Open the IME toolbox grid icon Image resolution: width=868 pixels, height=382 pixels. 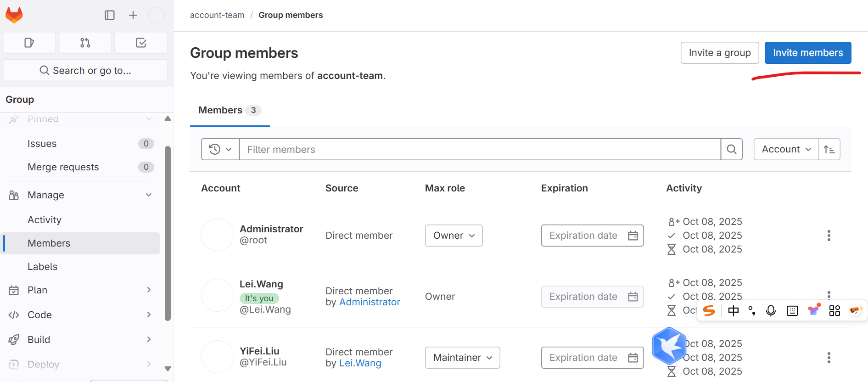[x=834, y=311]
